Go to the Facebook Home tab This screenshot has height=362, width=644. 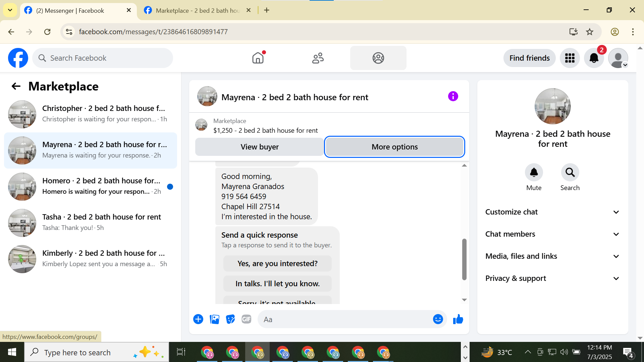pos(258,58)
